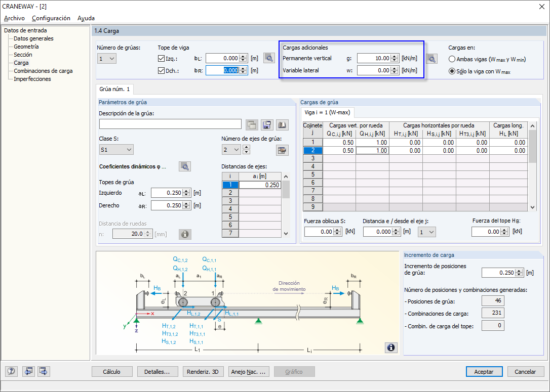Open Sección tree item
Screen dimensions: 550x392
[23, 55]
